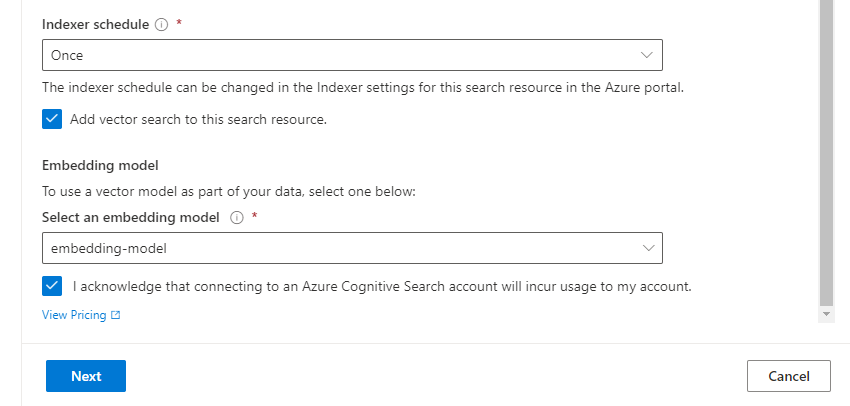Click the 'Select an embedding model' field label
The width and height of the screenshot is (850, 406).
point(131,217)
